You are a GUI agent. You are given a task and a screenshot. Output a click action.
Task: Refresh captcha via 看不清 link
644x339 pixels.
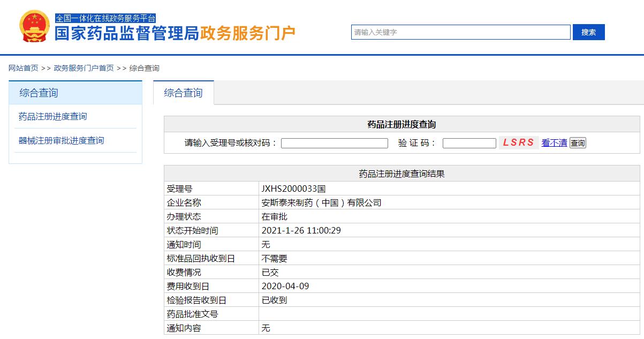[554, 143]
